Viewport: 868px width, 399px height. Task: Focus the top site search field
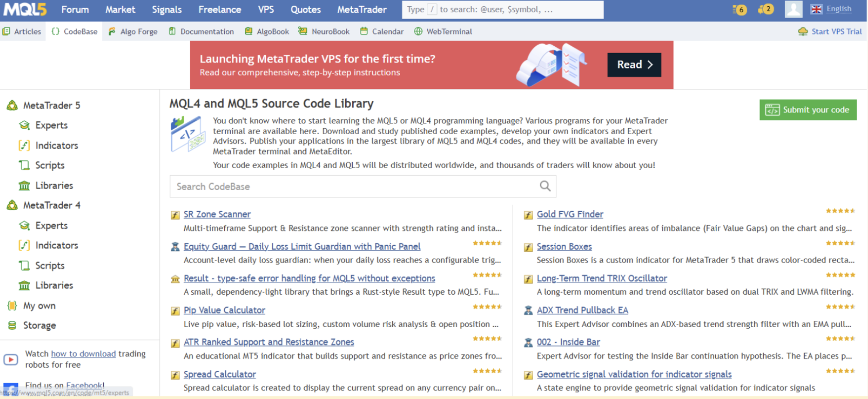pyautogui.click(x=502, y=9)
